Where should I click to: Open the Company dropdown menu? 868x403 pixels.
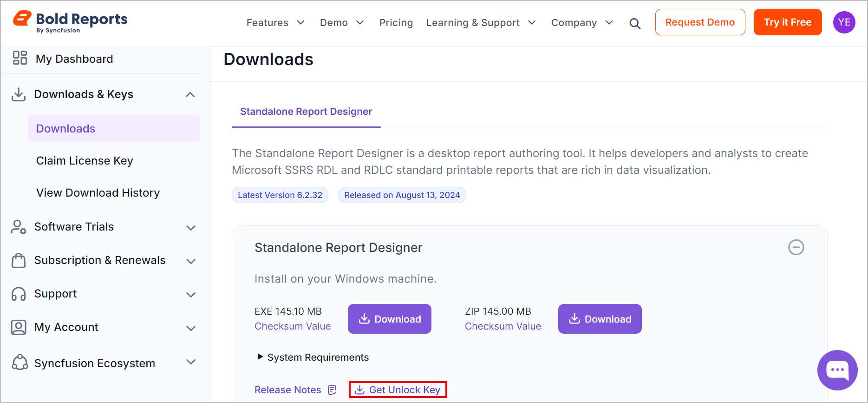pos(582,23)
